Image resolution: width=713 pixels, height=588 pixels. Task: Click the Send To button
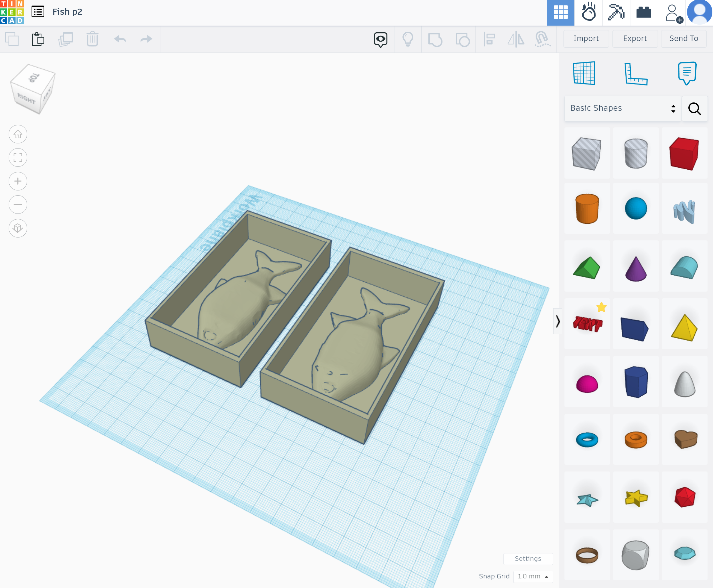(684, 39)
